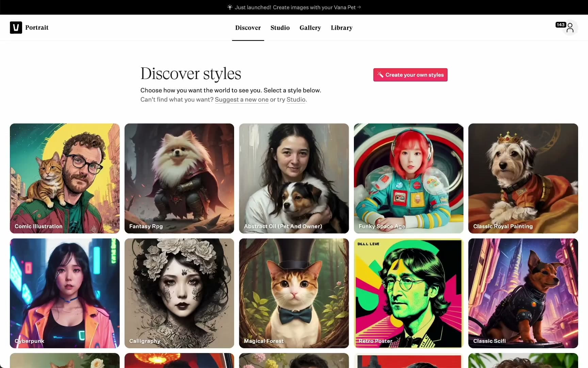Follow the Suggest a new one link

point(242,99)
